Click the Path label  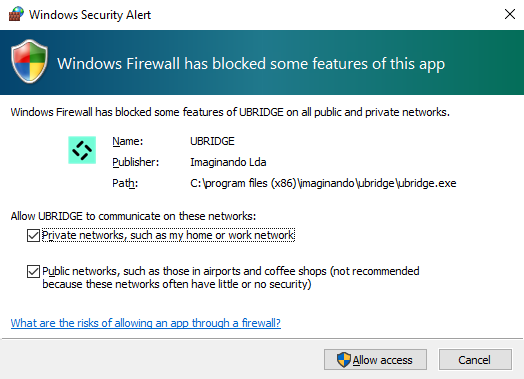125,183
